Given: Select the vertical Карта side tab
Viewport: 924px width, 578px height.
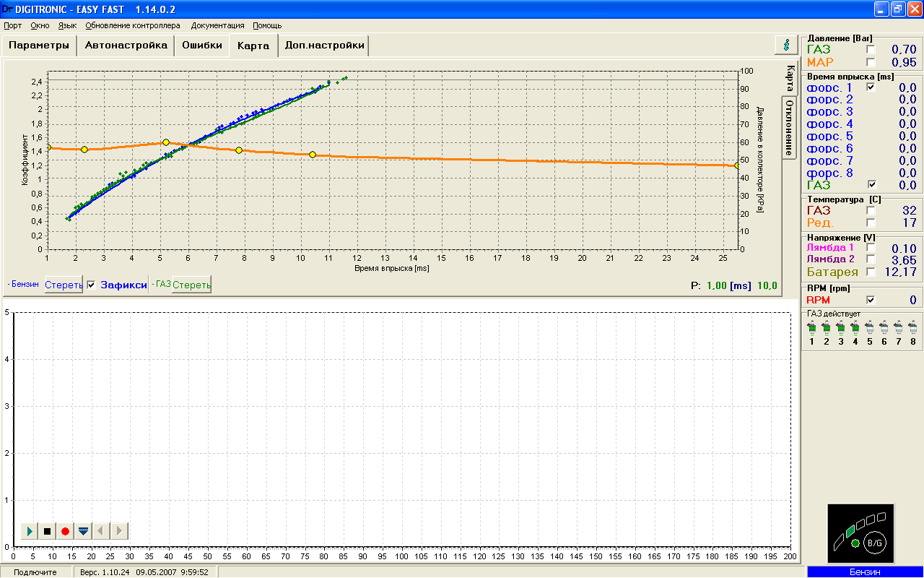Looking at the screenshot, I should (x=790, y=77).
